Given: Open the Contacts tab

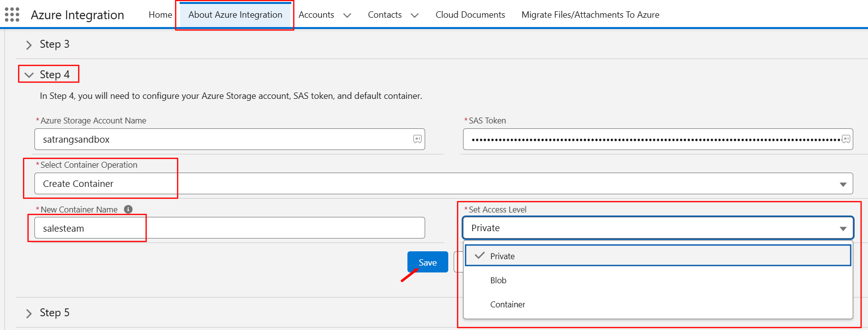Looking at the screenshot, I should pyautogui.click(x=385, y=15).
